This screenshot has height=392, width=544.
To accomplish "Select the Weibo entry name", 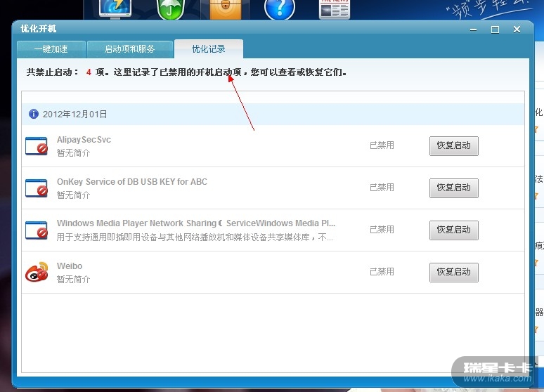I will [x=70, y=266].
